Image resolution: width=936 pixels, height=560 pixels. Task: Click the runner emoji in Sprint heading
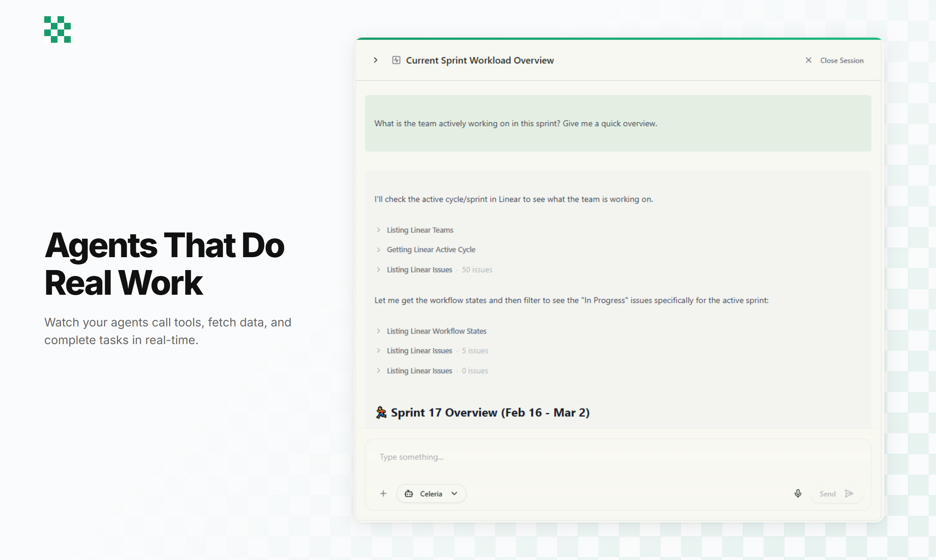381,413
